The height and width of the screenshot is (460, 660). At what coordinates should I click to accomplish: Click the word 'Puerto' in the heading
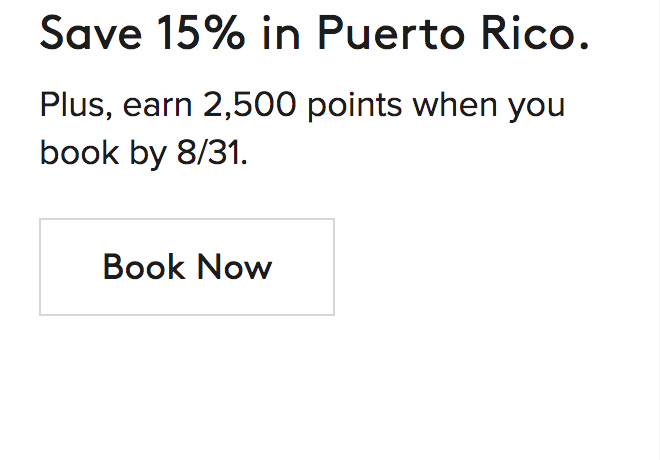(383, 35)
